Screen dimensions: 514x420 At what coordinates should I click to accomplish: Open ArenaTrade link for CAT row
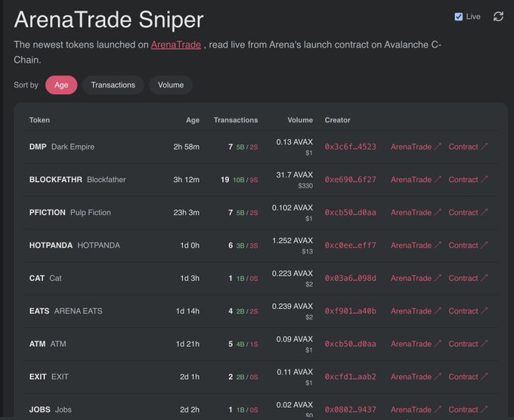416,278
